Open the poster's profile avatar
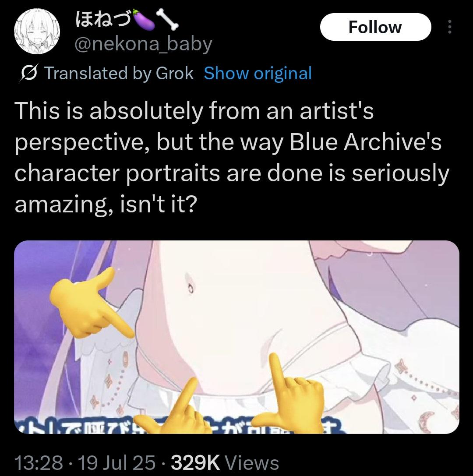473x476 pixels. [37, 32]
